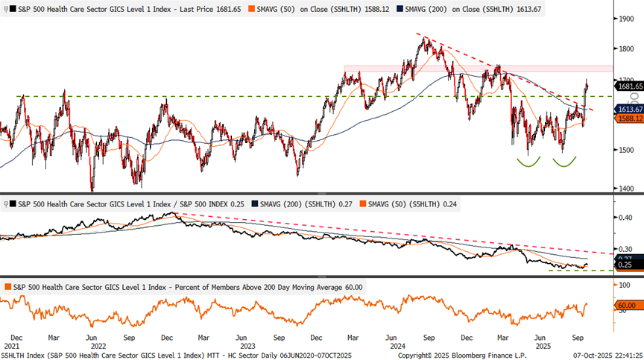Image resolution: width=644 pixels, height=360 pixels.
Task: Click the 1800 price axis label
Action: [626, 49]
